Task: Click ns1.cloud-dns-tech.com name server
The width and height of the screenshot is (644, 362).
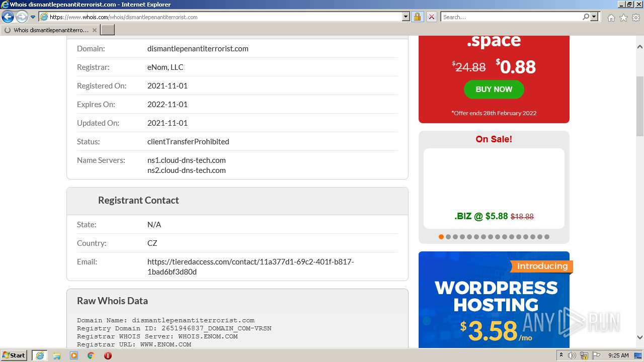Action: 186,160
